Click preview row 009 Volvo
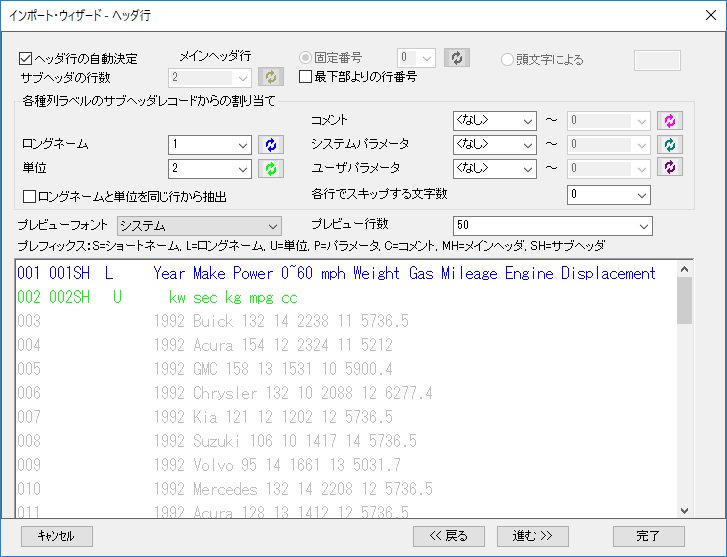Screen dimensions: 727x557 pos(209,465)
